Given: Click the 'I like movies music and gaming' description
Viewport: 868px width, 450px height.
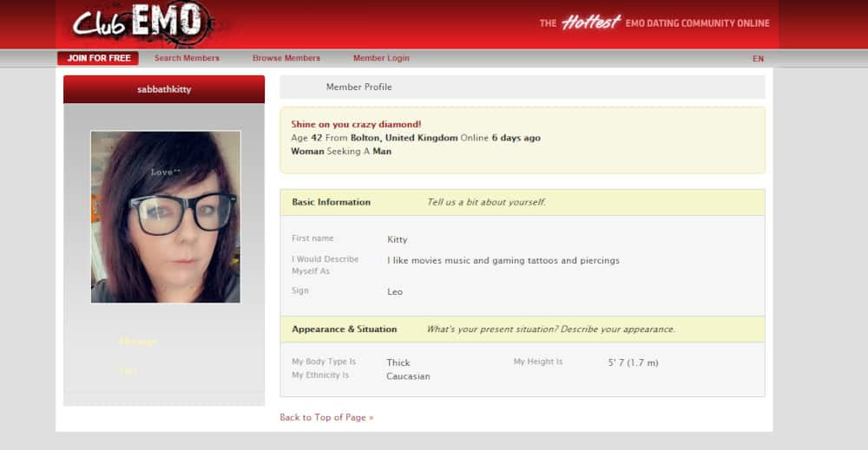Looking at the screenshot, I should click(503, 260).
